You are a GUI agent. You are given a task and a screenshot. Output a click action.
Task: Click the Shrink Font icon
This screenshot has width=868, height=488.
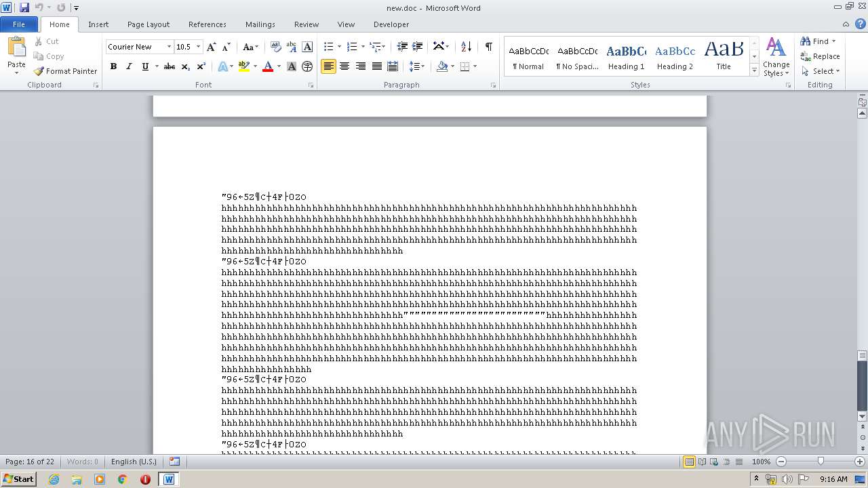pos(226,47)
